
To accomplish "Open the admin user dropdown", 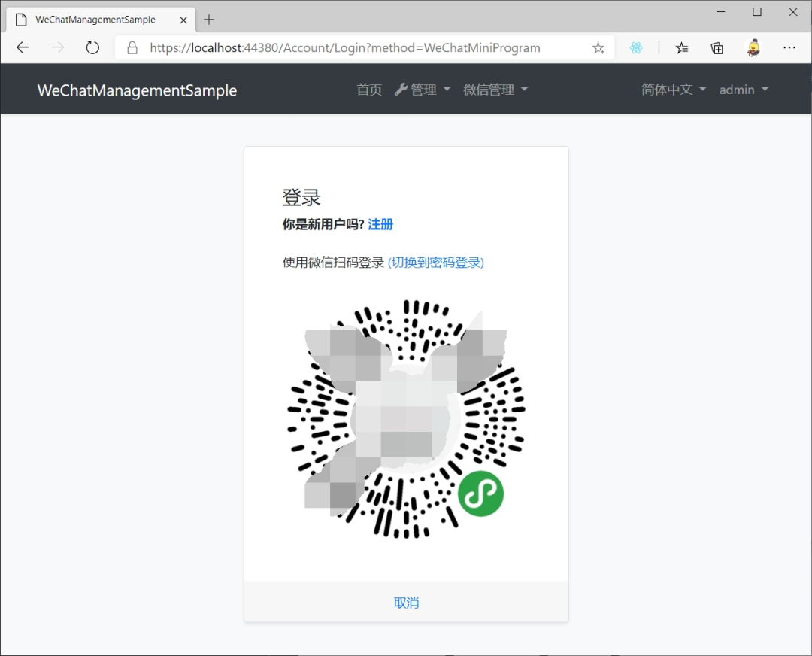I will 744,90.
